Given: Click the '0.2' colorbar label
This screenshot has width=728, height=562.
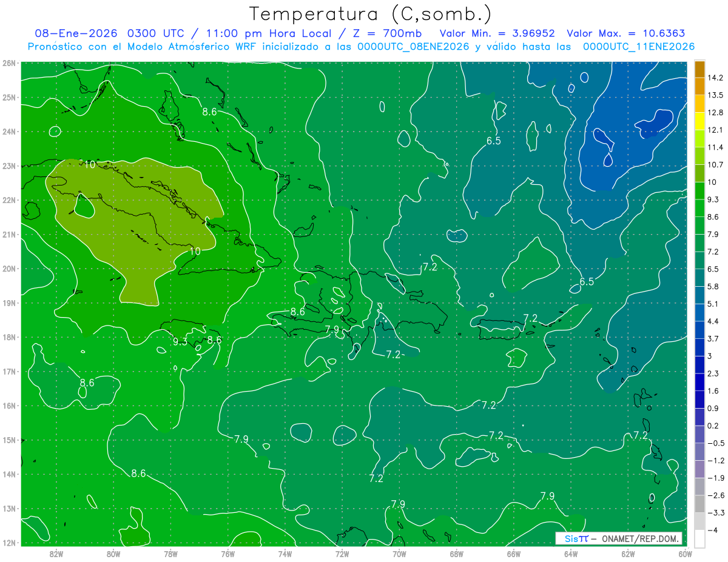Looking at the screenshot, I should pos(713,426).
